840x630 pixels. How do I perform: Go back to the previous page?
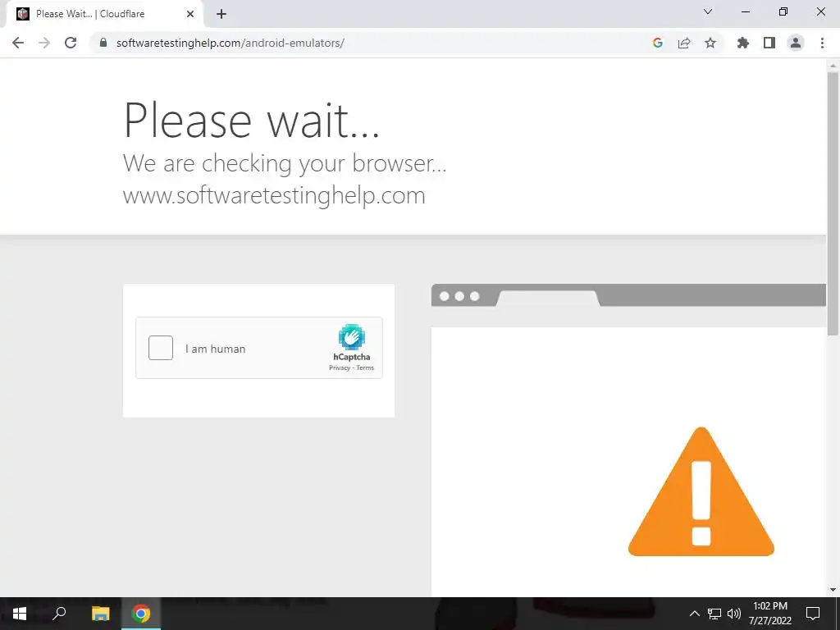click(18, 43)
